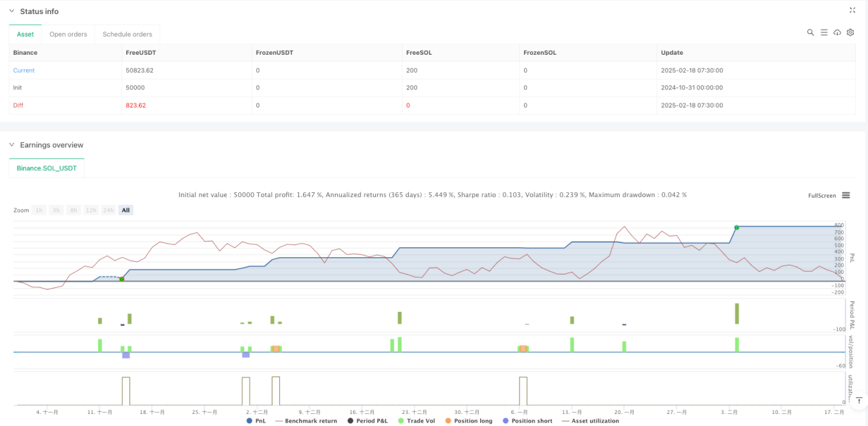Click the Current row link in table
This screenshot has width=868, height=426.
point(24,70)
